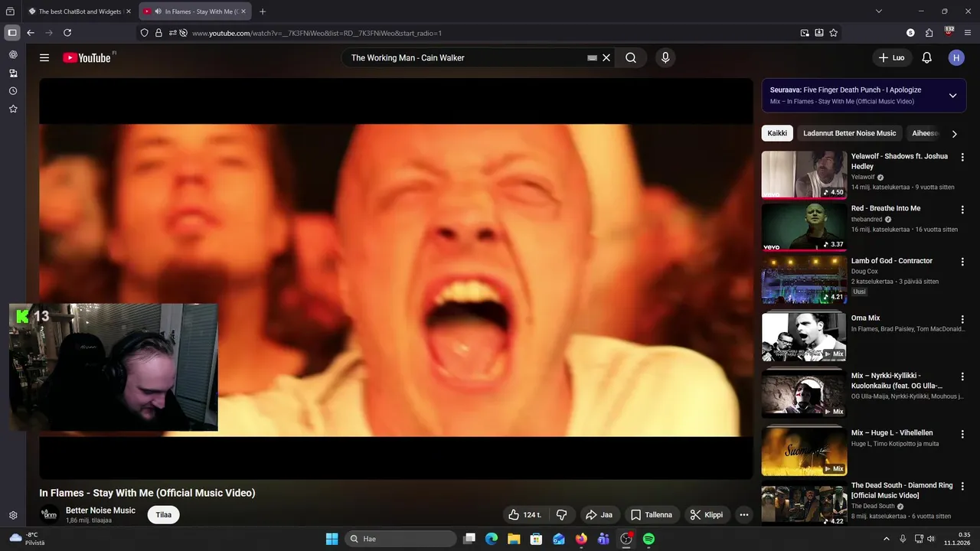Show hidden system tray icons chevron
This screenshot has height=551, width=980.
tap(886, 539)
